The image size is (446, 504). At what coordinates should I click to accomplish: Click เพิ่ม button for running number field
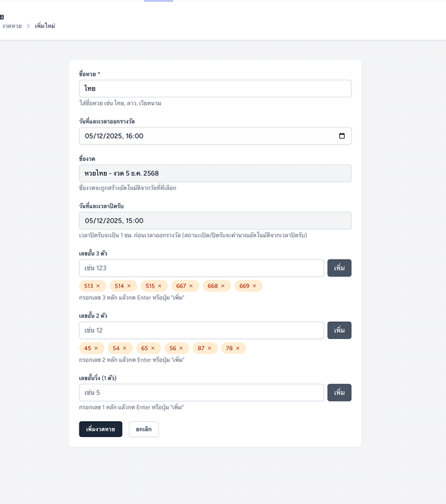[x=339, y=392]
